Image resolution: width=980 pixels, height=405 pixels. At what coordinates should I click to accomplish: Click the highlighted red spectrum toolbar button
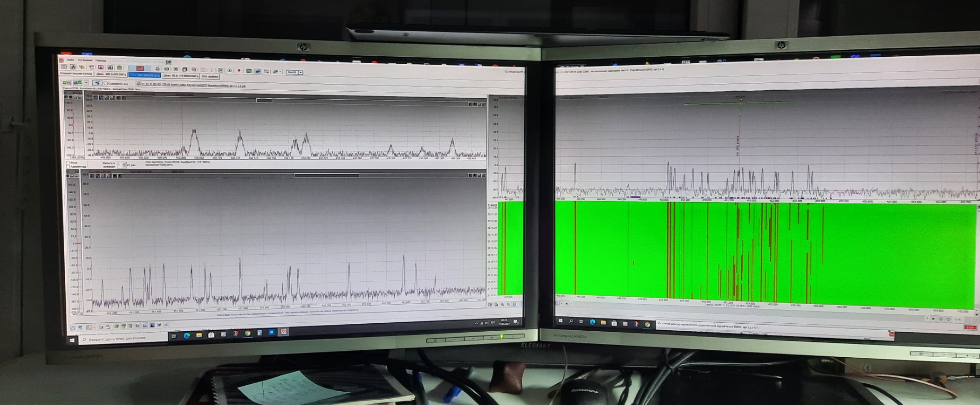point(140,68)
